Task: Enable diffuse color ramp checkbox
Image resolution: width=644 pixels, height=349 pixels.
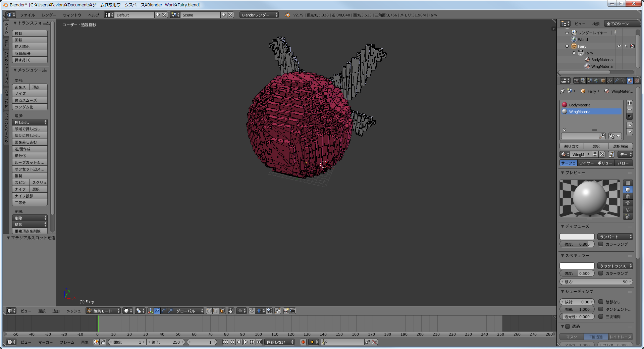Action: click(x=601, y=244)
